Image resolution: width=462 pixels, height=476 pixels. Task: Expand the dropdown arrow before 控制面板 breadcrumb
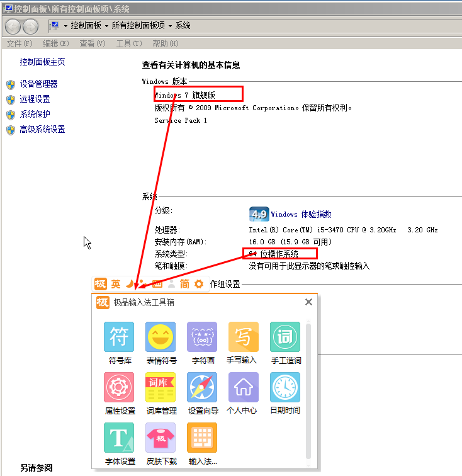pyautogui.click(x=65, y=26)
